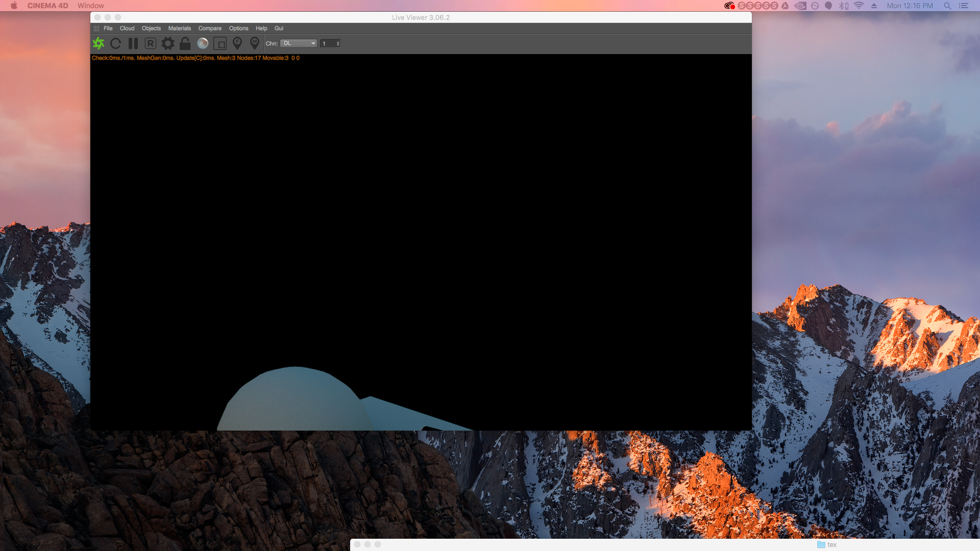980x551 pixels.
Task: Click the channel number stepper arrows
Action: (338, 43)
